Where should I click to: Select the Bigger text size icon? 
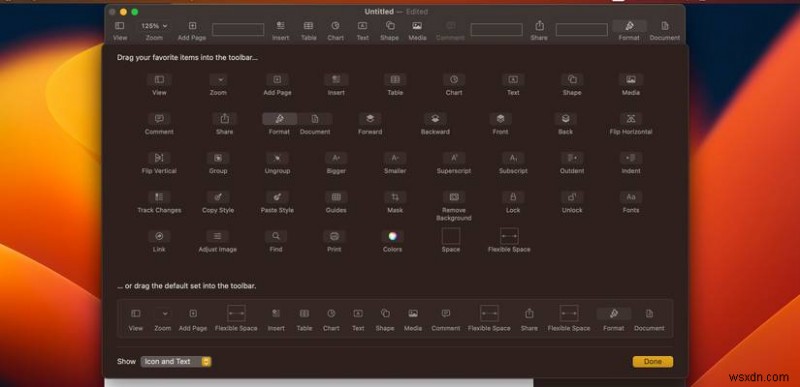click(336, 158)
